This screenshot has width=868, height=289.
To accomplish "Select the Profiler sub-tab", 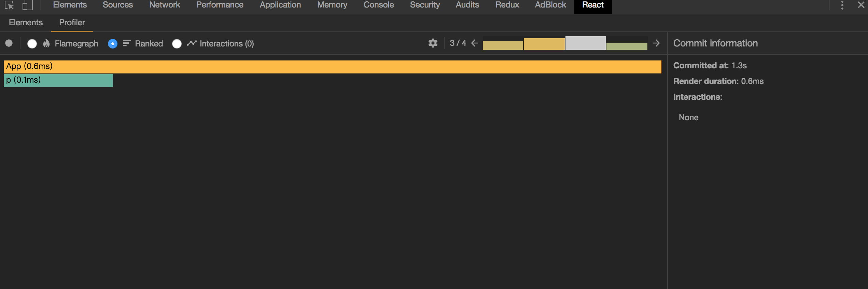I will coord(72,23).
